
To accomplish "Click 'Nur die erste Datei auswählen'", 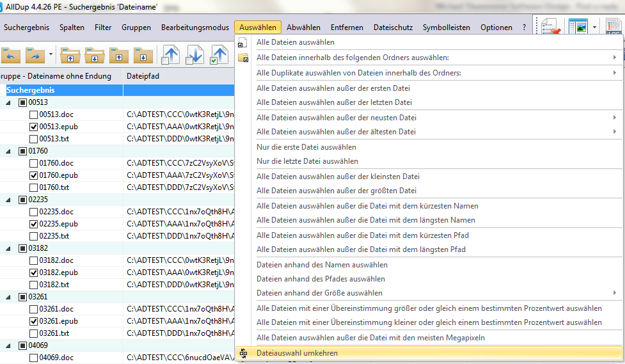I will 306,147.
